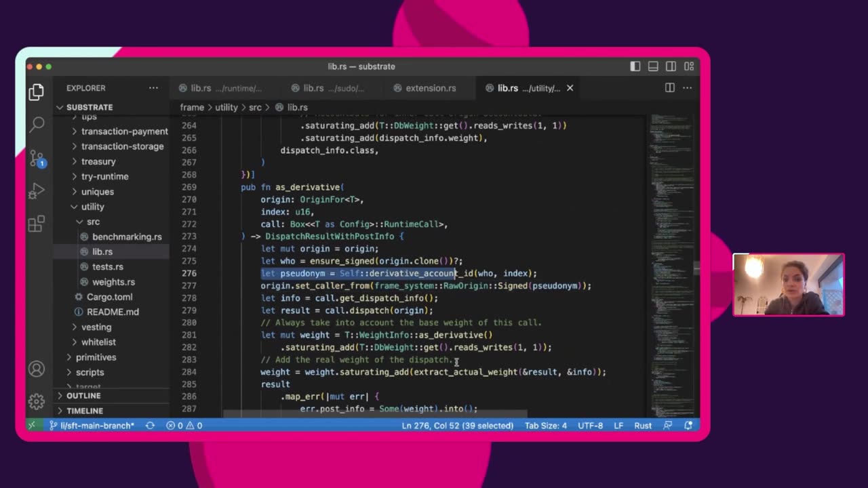Toggle primary side bar layout icon
This screenshot has height=488, width=868.
635,66
